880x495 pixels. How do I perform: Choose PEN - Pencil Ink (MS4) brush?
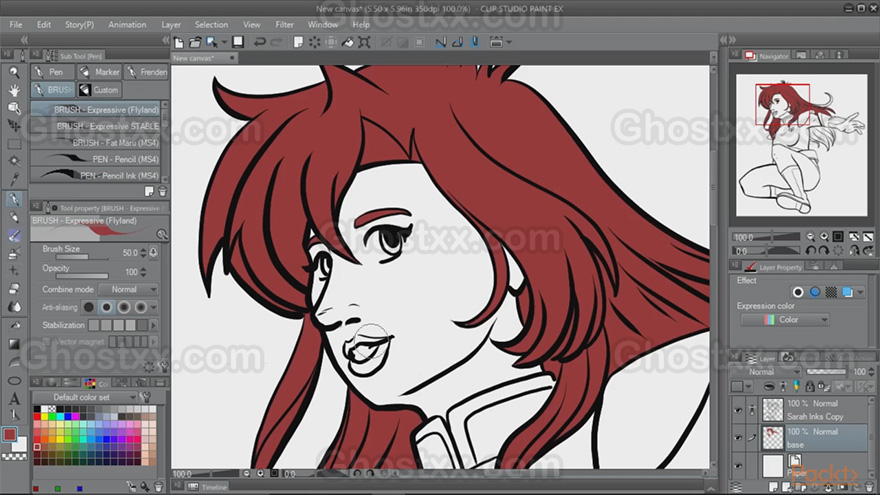click(96, 176)
